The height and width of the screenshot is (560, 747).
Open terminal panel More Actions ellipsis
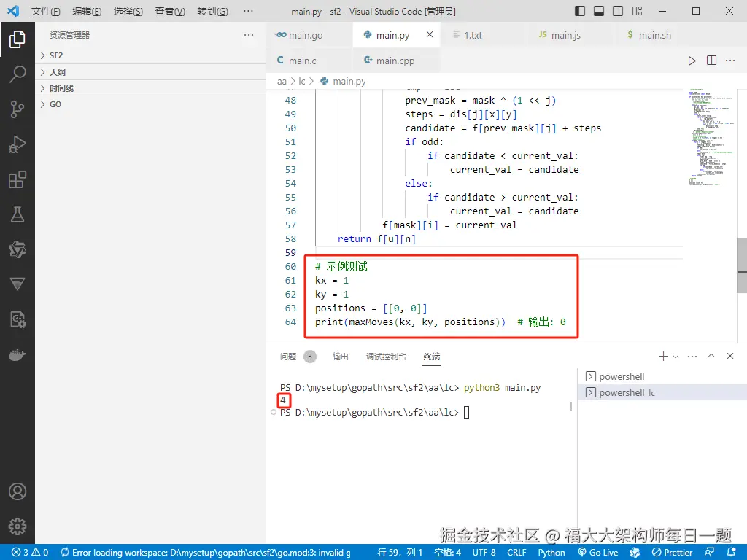tap(692, 356)
